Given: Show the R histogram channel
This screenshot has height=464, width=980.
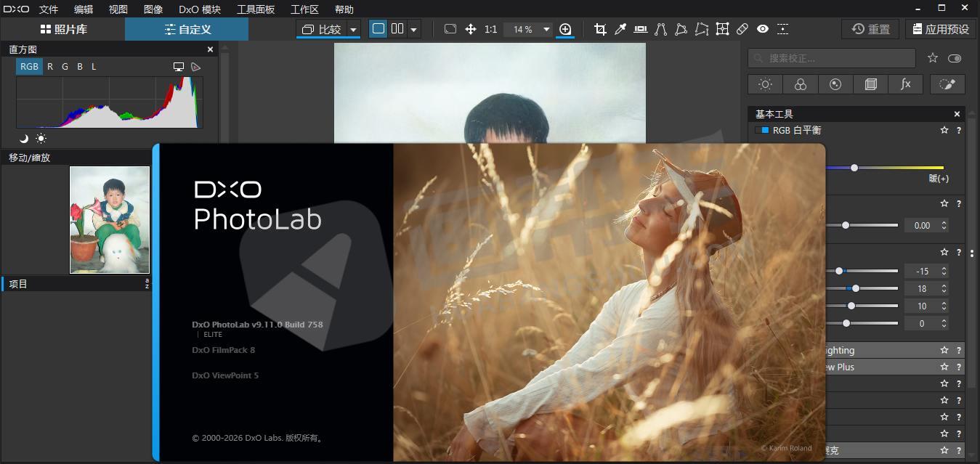Looking at the screenshot, I should [x=50, y=67].
